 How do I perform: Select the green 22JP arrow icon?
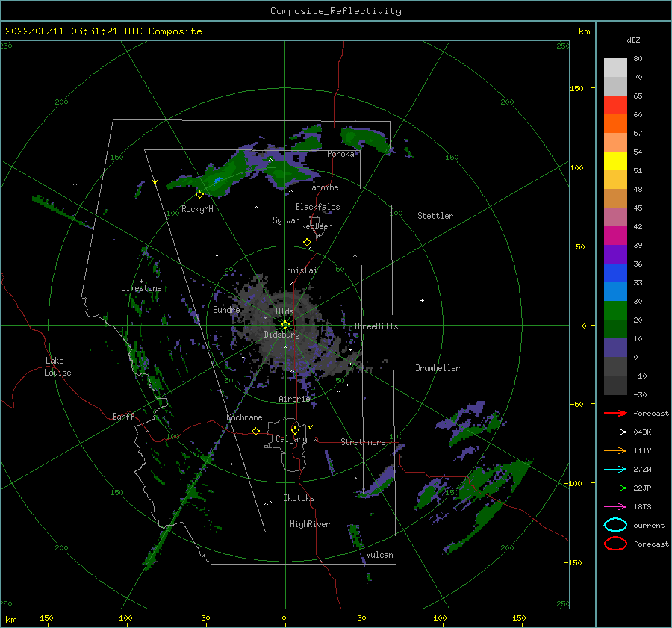click(x=615, y=488)
